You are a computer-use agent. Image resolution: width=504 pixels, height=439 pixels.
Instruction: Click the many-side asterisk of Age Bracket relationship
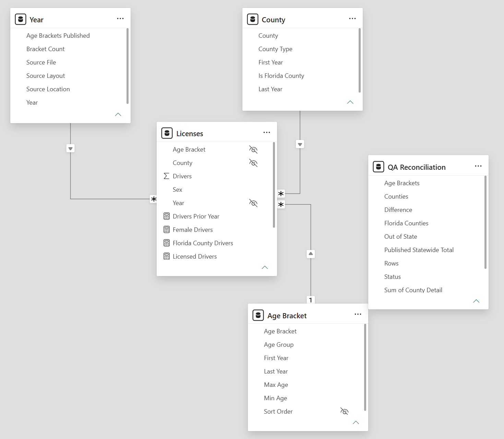(281, 205)
